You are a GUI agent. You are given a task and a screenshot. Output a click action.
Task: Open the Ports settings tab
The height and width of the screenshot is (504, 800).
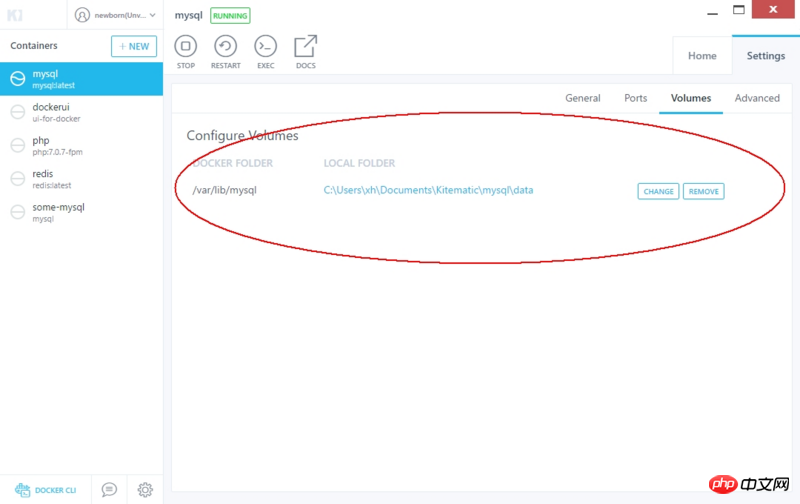(x=636, y=98)
